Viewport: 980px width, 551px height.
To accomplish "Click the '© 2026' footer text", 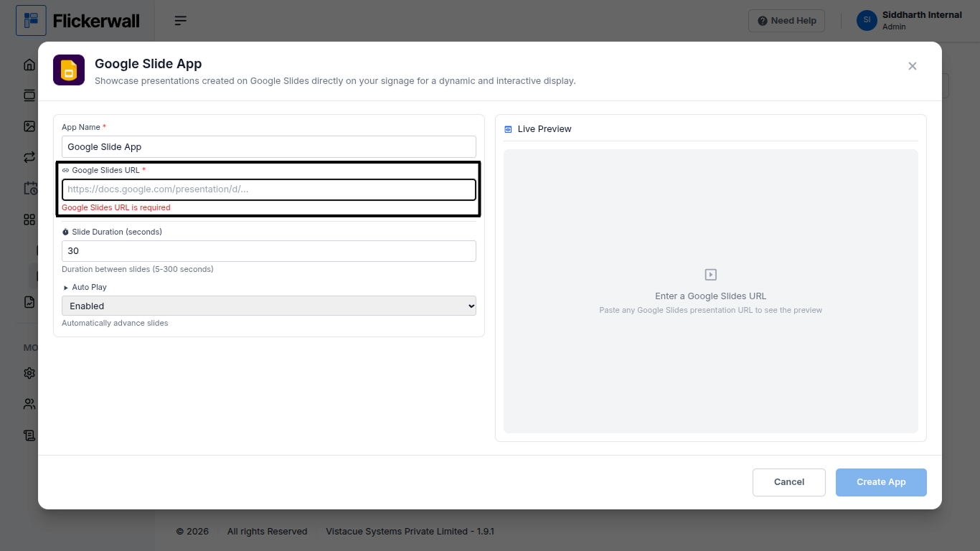I will (193, 532).
